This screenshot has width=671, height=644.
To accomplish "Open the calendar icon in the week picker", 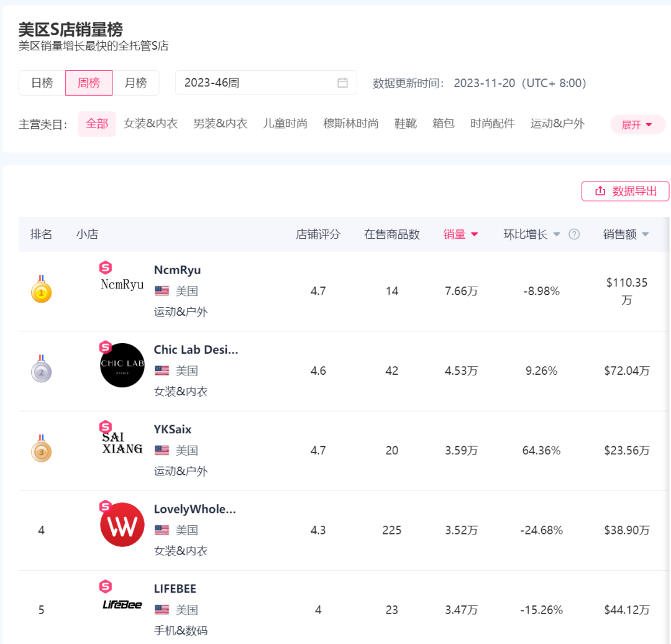I will (342, 83).
